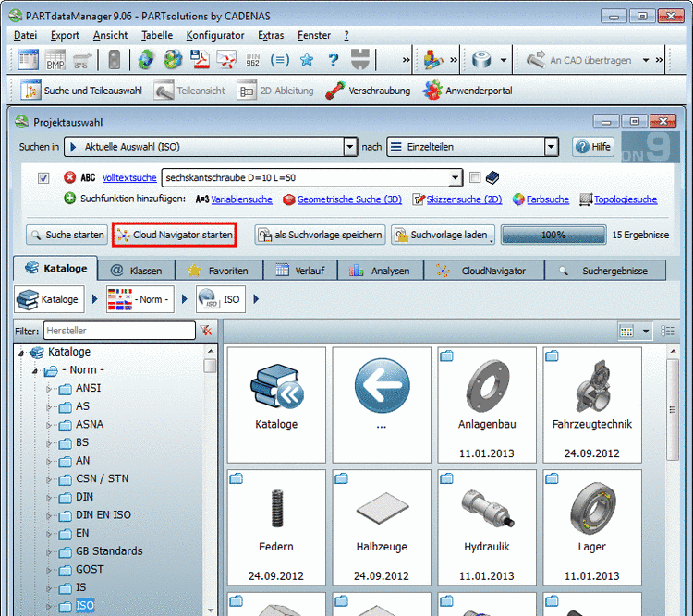Open the Hydraulik catalog thumbnail
This screenshot has height=616, width=693.
487,526
